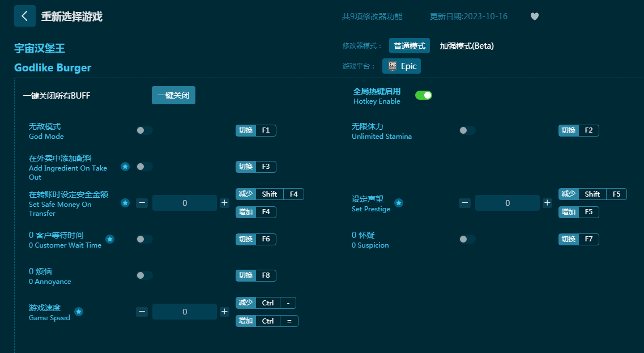Click the F2 切换 hotkey for Unlimited Stamina
The image size is (644, 353).
tap(579, 130)
